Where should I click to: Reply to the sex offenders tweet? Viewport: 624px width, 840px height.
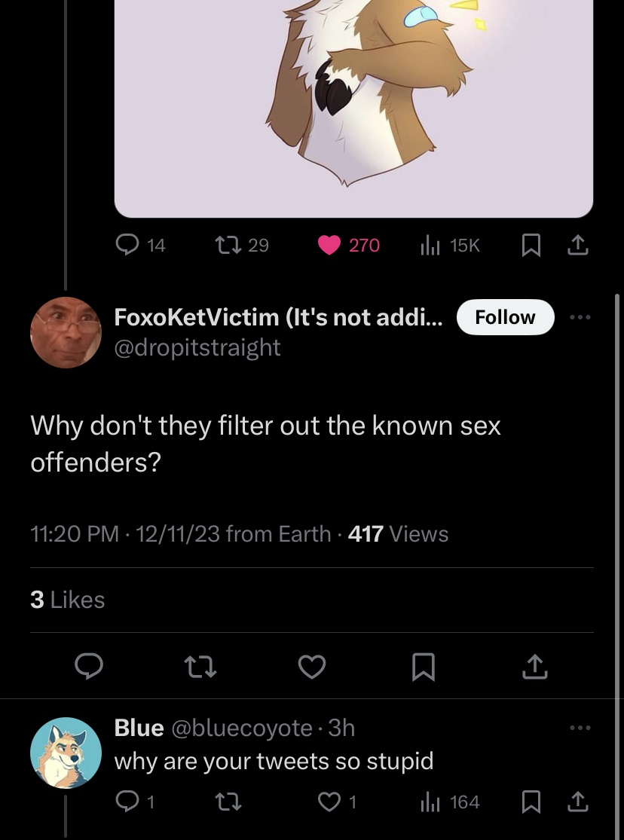pyautogui.click(x=89, y=667)
